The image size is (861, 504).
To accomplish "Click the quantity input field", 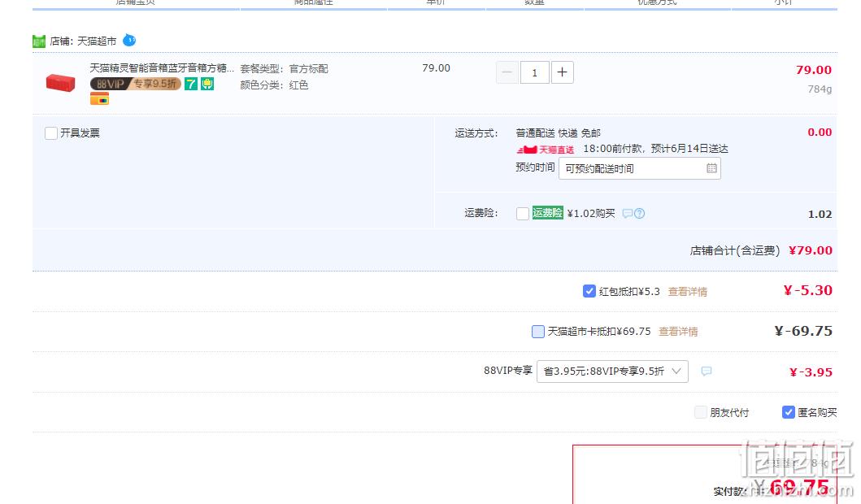I will (x=534, y=72).
